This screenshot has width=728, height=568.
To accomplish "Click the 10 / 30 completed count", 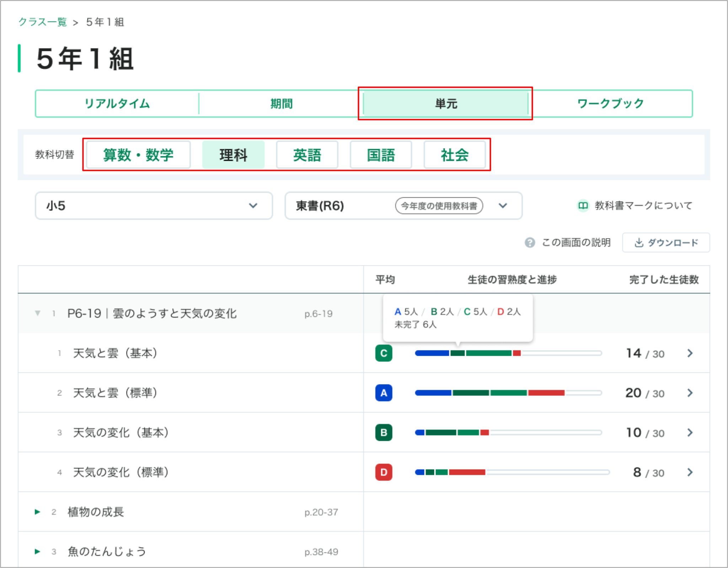I will (645, 433).
